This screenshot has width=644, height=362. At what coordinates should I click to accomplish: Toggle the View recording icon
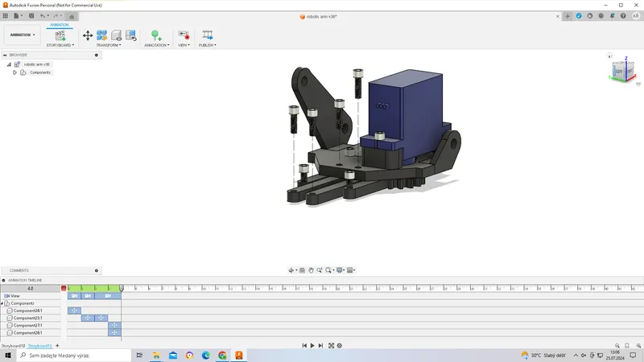click(x=184, y=35)
